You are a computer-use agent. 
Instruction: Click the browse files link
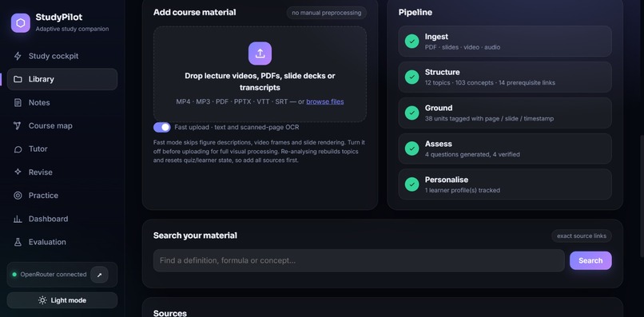(325, 101)
